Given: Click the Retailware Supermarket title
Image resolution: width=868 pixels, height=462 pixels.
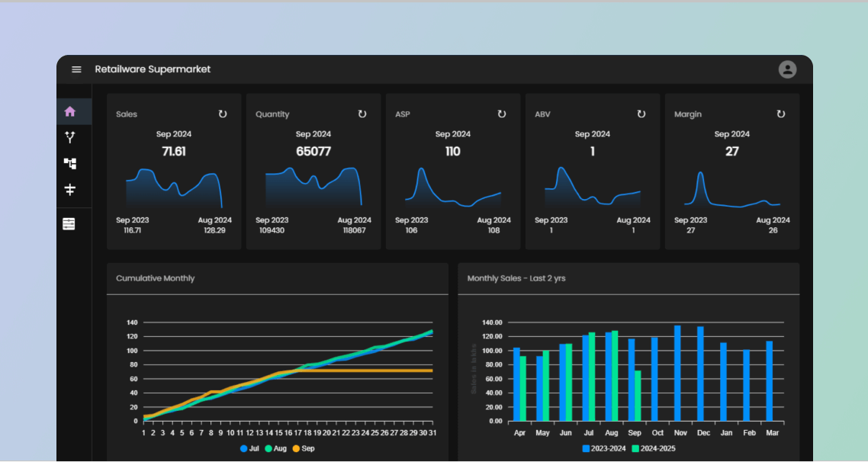Looking at the screenshot, I should click(x=153, y=69).
